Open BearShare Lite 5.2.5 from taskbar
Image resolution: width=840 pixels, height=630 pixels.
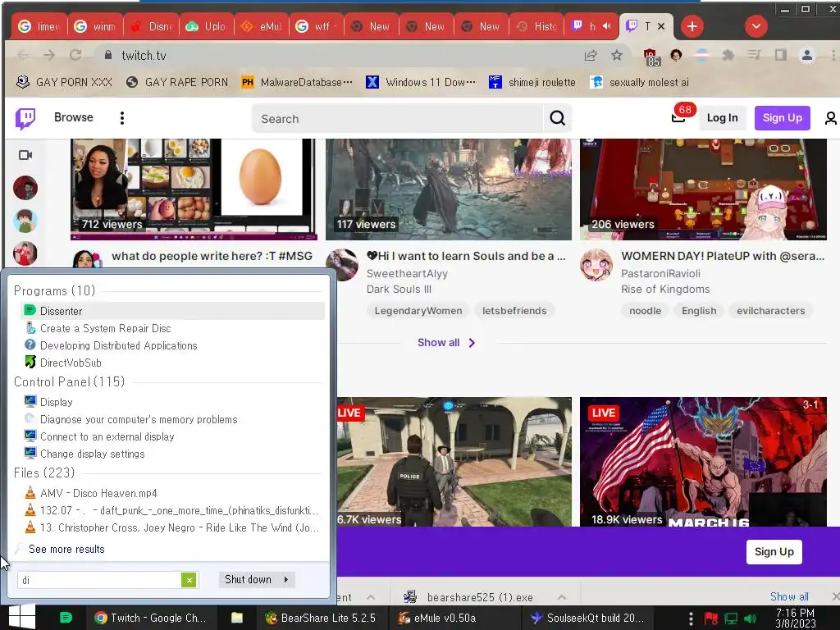321,618
